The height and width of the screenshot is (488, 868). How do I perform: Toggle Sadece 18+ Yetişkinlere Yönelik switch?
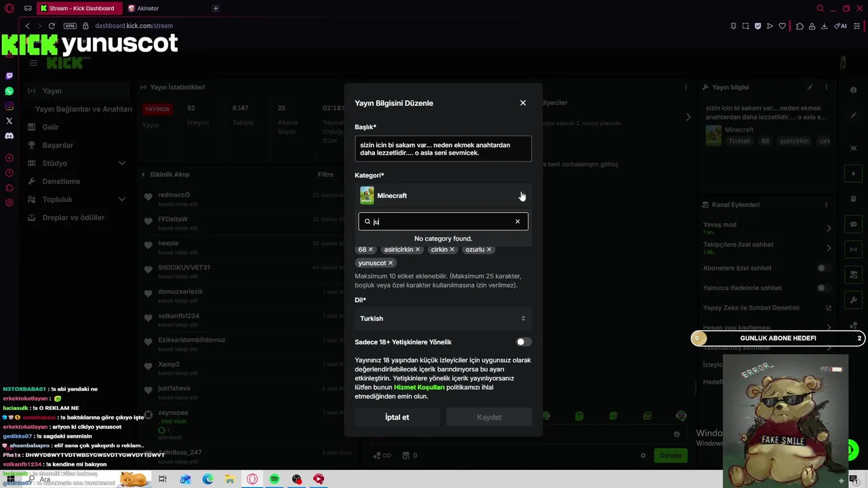click(x=524, y=342)
